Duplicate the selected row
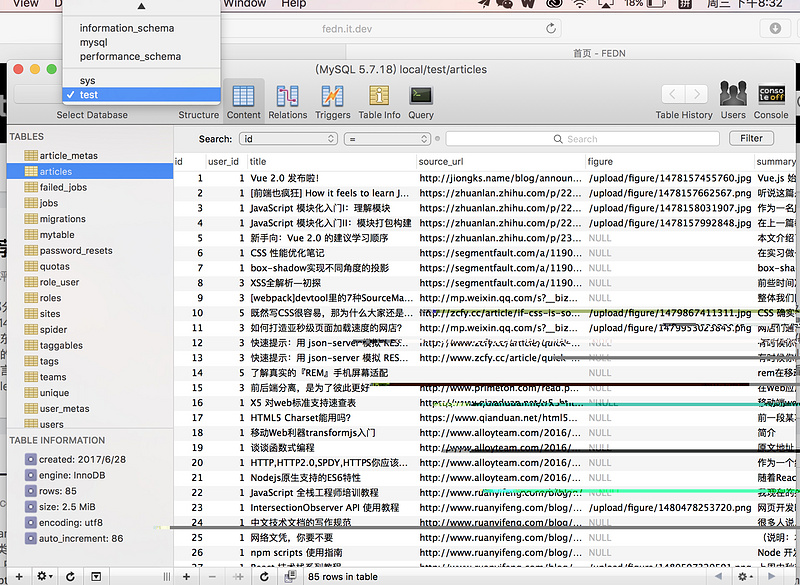 [x=238, y=576]
